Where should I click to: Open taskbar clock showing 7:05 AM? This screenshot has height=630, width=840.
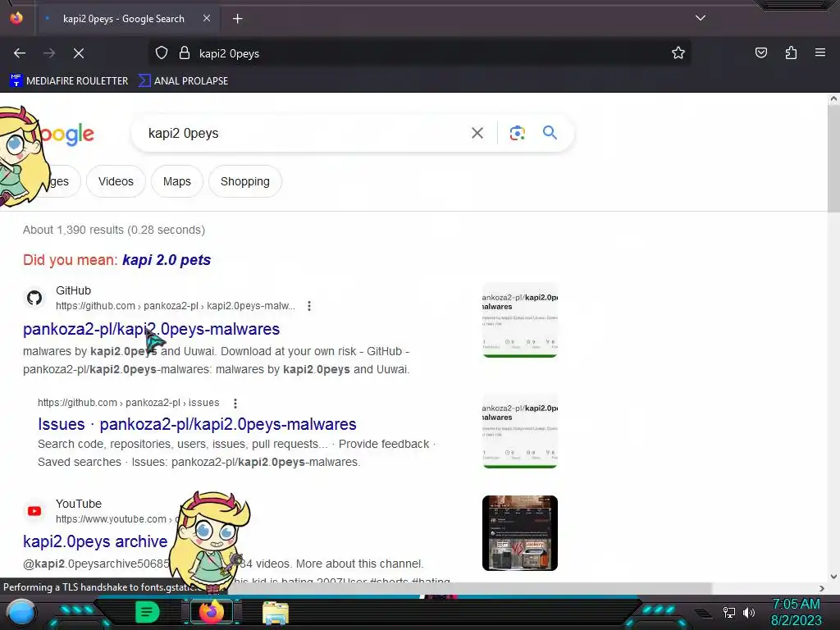point(796,612)
